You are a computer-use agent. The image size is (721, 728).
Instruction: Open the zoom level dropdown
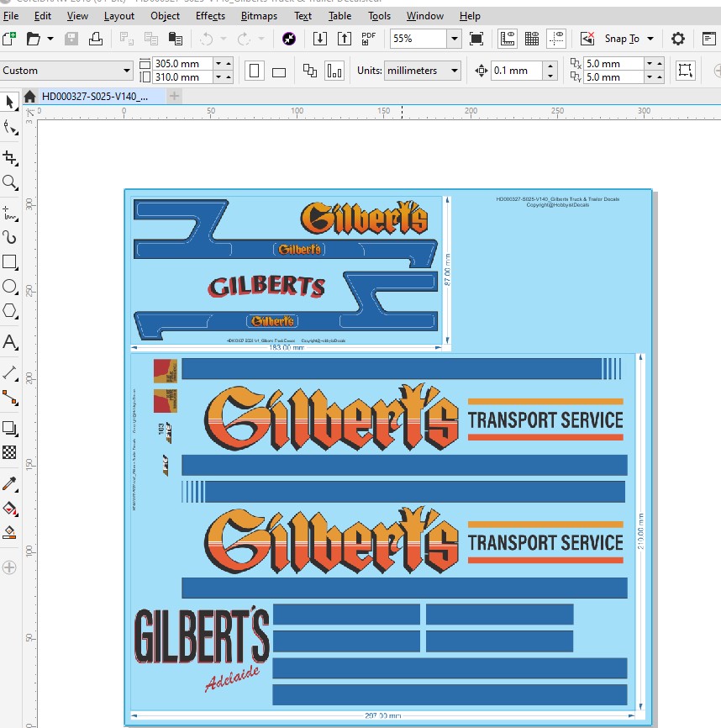tap(454, 39)
